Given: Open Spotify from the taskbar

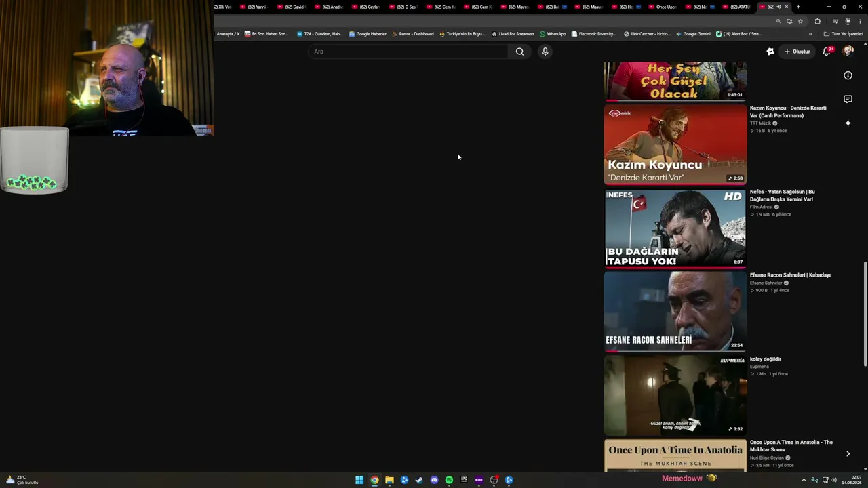Looking at the screenshot, I should 449,480.
